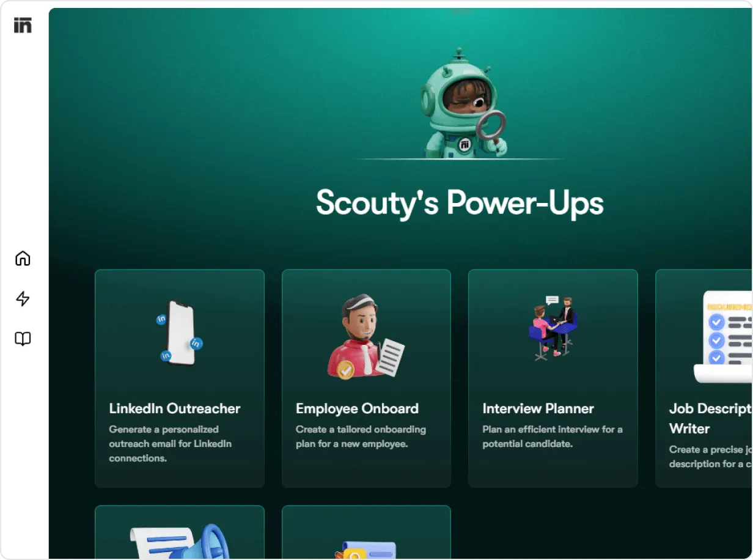Screen dimensions: 753x560
Task: Open the partially visible second-row card with the search illustration
Action: point(366,532)
